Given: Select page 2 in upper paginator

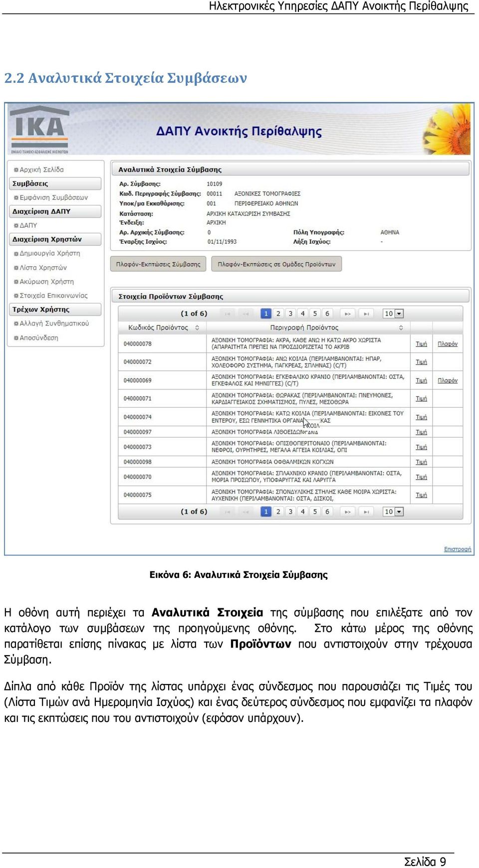Looking at the screenshot, I should 278,314.
